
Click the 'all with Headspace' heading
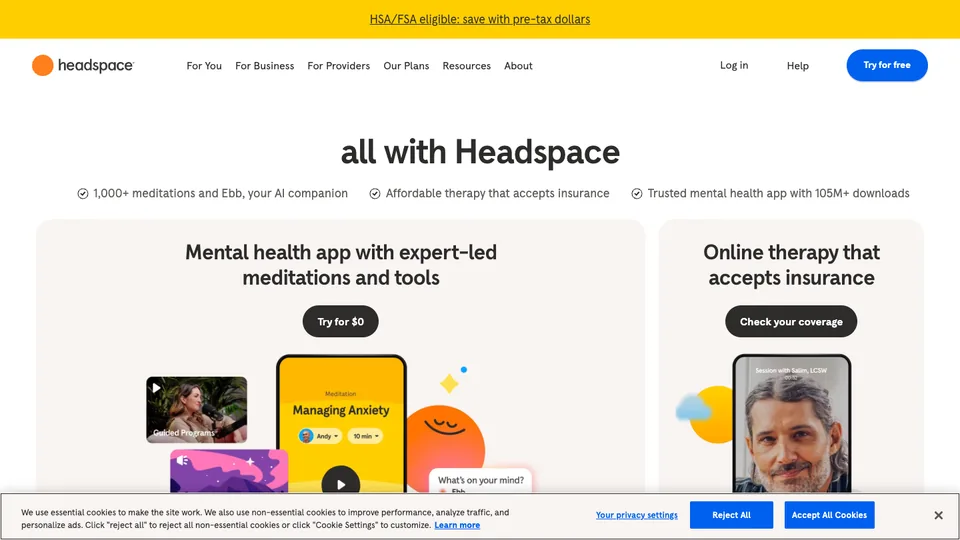480,152
